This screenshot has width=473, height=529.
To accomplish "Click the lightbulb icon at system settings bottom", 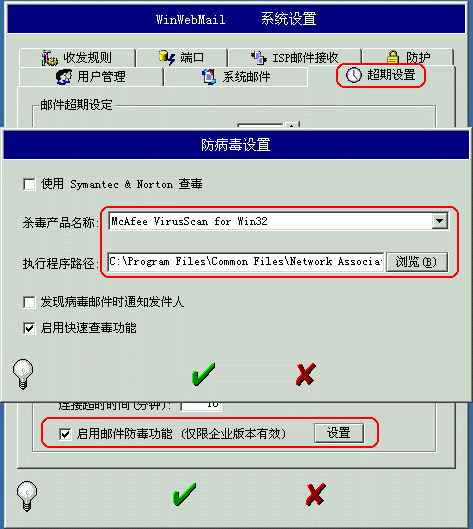I will (x=27, y=496).
